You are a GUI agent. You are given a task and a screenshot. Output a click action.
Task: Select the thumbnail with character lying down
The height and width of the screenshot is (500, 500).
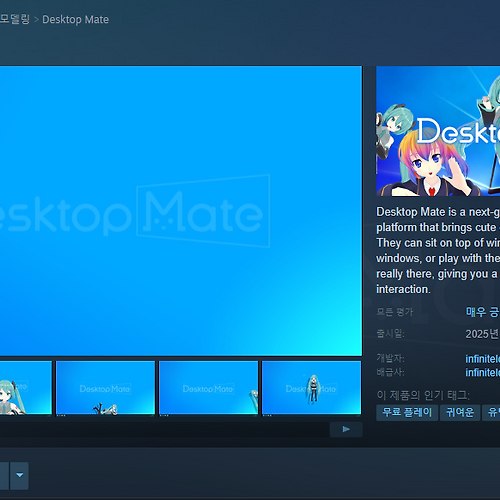105,388
